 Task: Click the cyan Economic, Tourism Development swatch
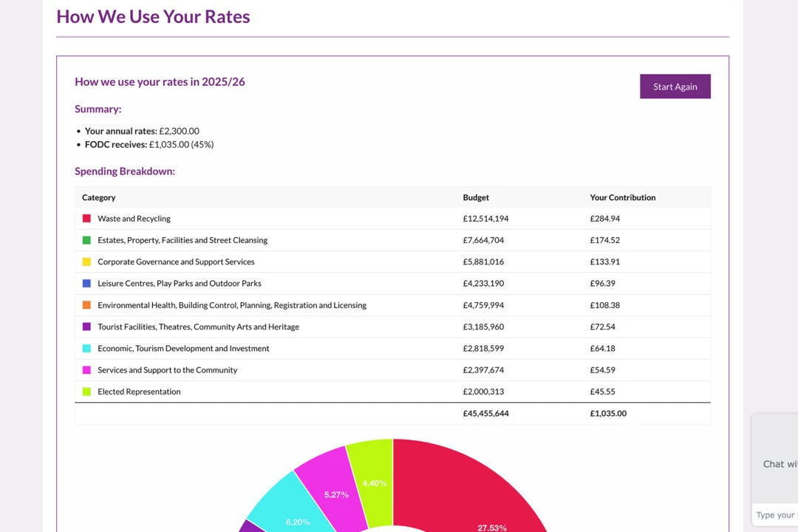click(x=86, y=348)
